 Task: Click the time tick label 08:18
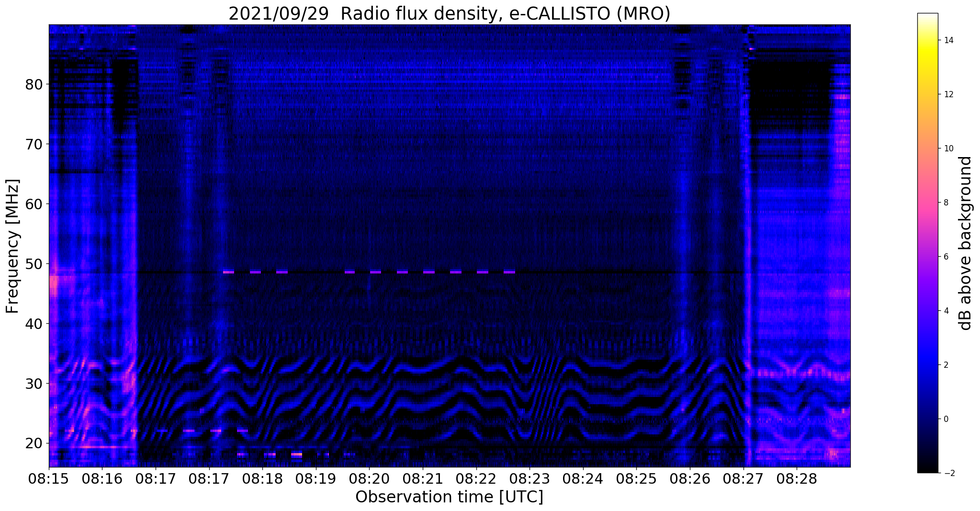(262, 478)
